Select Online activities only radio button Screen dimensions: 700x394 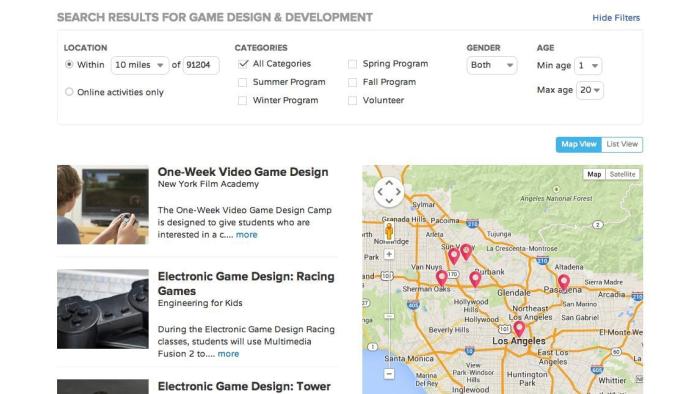click(x=69, y=92)
